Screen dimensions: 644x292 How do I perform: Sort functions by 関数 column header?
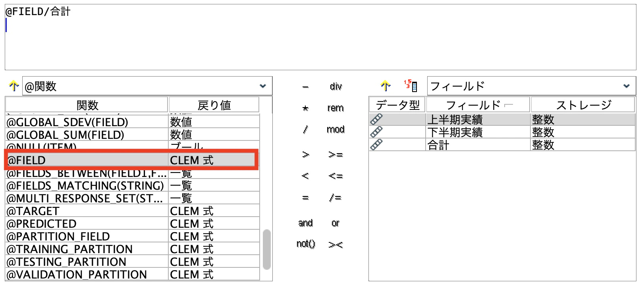pyautogui.click(x=87, y=105)
